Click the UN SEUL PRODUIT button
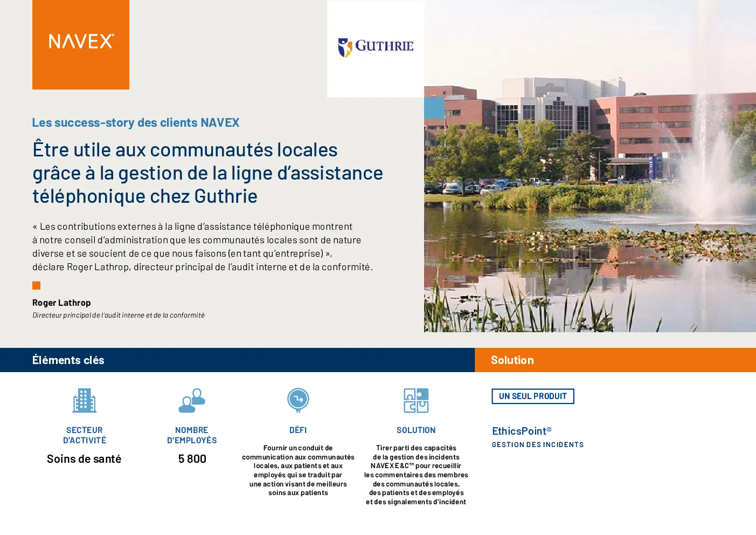This screenshot has width=756, height=535. pyautogui.click(x=533, y=396)
